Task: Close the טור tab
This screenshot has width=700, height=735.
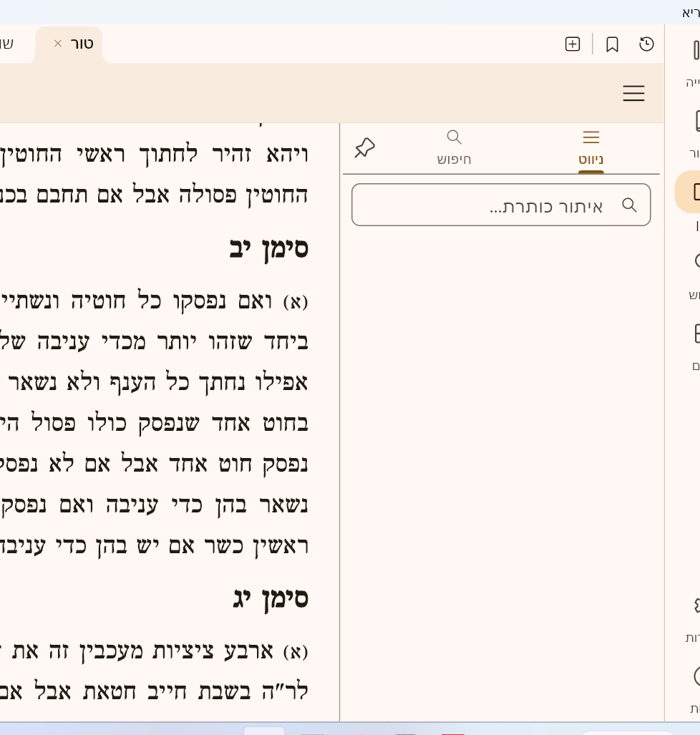Action: point(57,43)
